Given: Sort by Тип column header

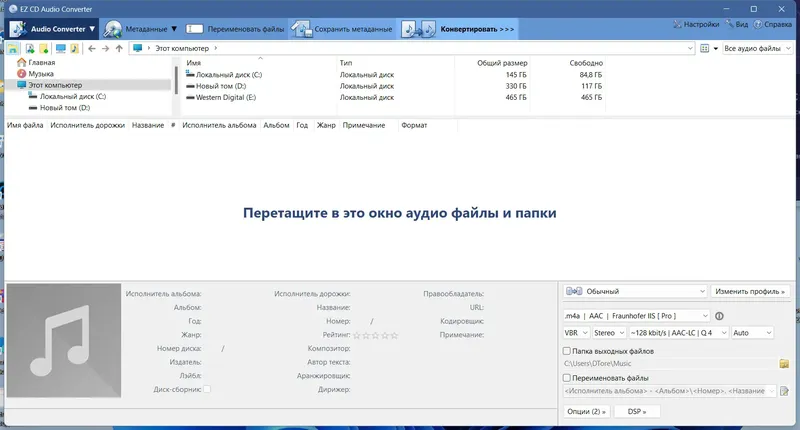Looking at the screenshot, I should click(346, 63).
